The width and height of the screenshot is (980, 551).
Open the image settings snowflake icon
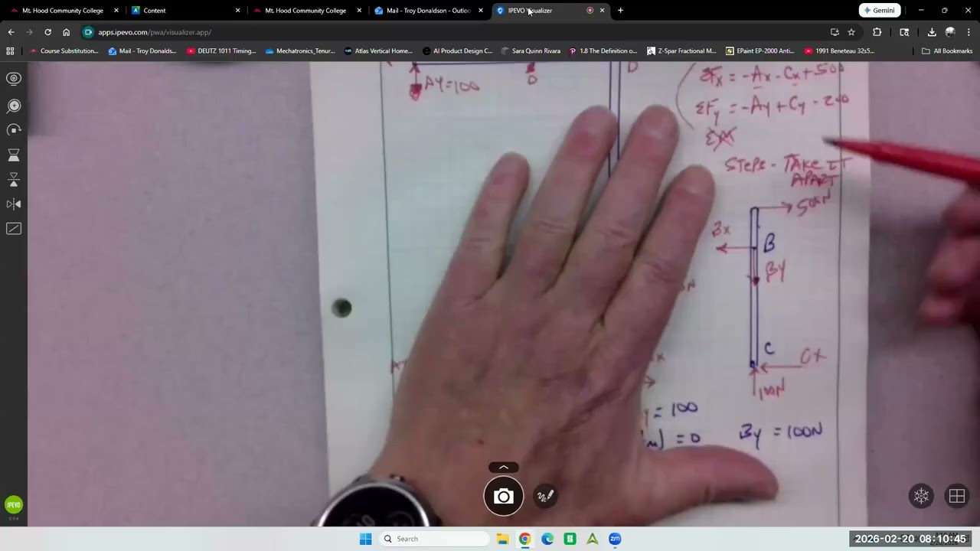click(x=921, y=496)
